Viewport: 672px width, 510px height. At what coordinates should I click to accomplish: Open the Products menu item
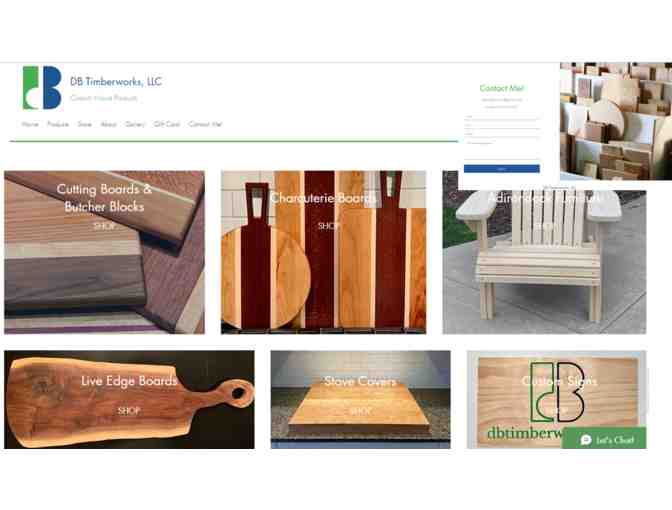point(58,124)
